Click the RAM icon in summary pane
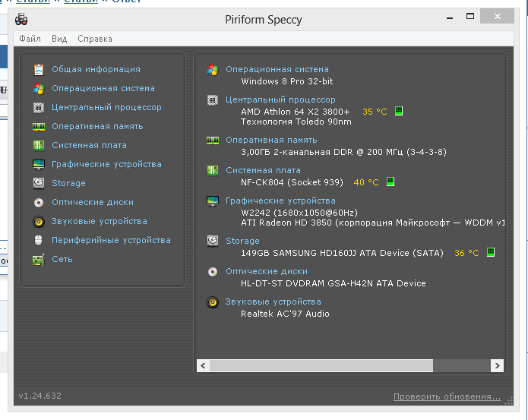 (213, 141)
